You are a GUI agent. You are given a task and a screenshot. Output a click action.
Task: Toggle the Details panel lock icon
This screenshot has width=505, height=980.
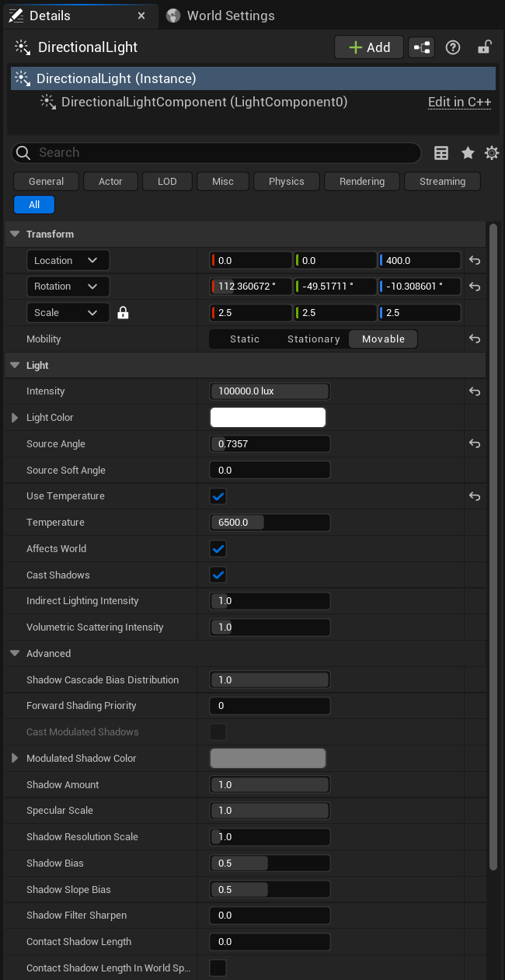(484, 47)
